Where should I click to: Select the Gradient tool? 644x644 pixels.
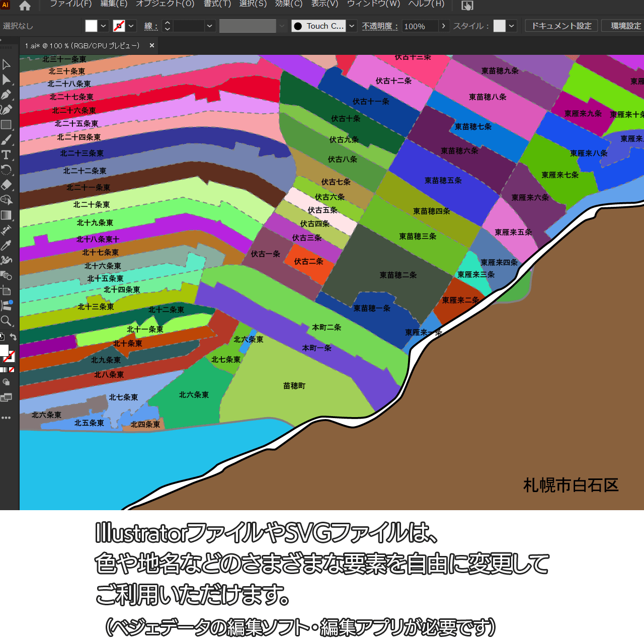tap(6, 215)
